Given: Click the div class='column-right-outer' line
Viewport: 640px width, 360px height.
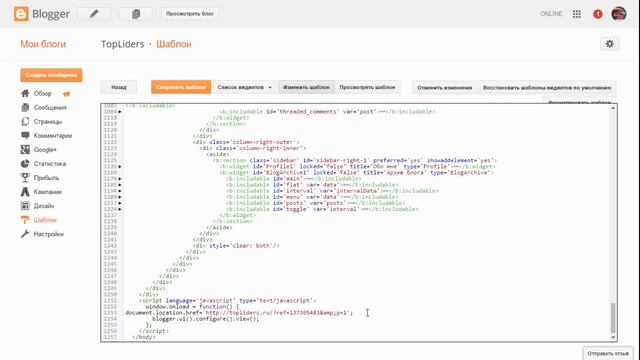Looking at the screenshot, I should pos(246,142).
